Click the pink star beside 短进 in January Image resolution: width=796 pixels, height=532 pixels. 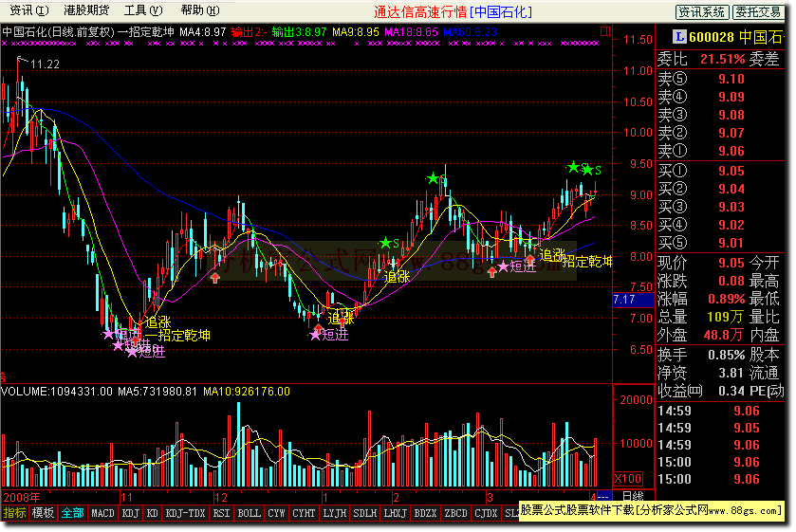tap(315, 335)
